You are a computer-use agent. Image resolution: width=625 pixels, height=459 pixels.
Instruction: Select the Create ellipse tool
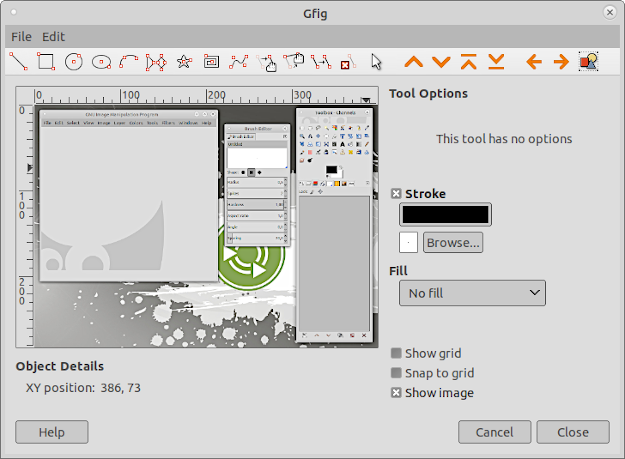coord(101,62)
